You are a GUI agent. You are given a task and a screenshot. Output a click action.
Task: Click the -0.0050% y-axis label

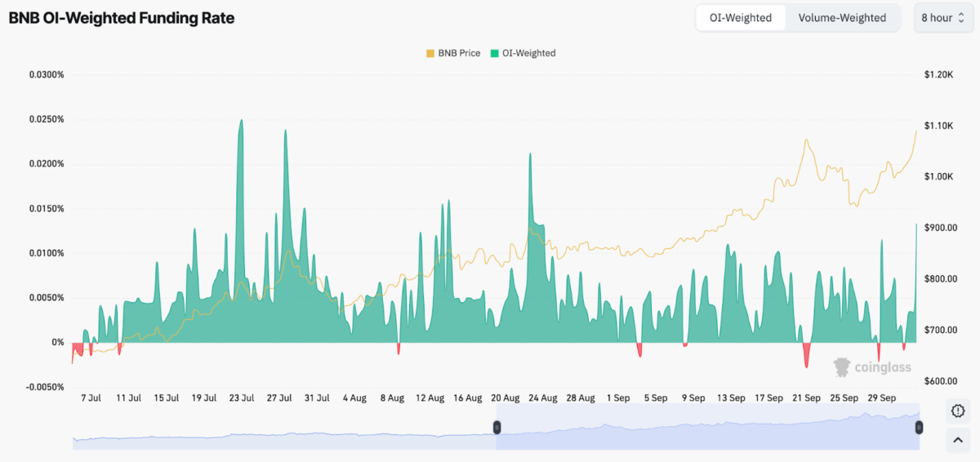[45, 387]
